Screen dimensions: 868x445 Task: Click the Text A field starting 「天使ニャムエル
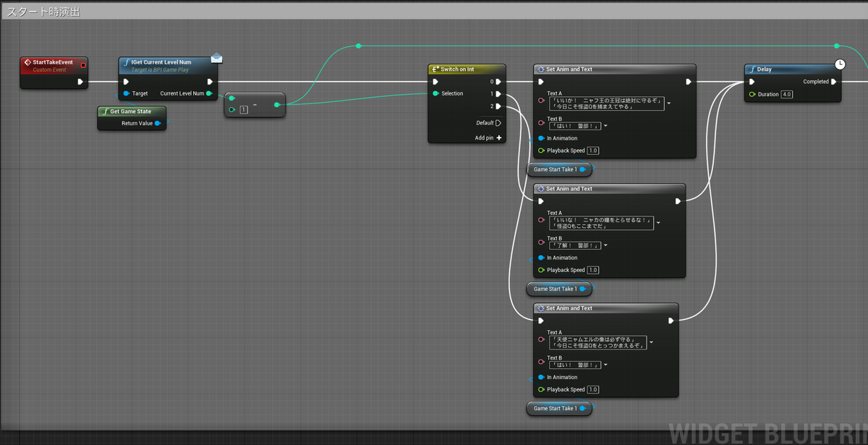[x=597, y=342]
